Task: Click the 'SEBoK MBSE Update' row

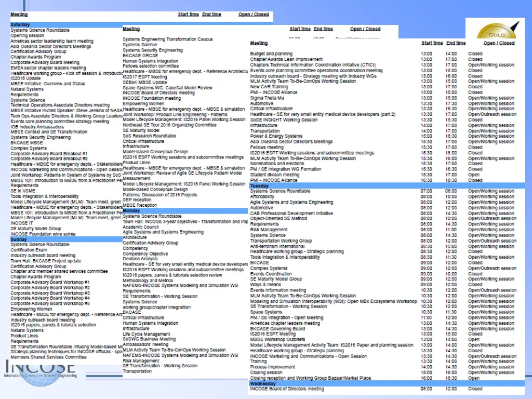Action: click(x=144, y=83)
